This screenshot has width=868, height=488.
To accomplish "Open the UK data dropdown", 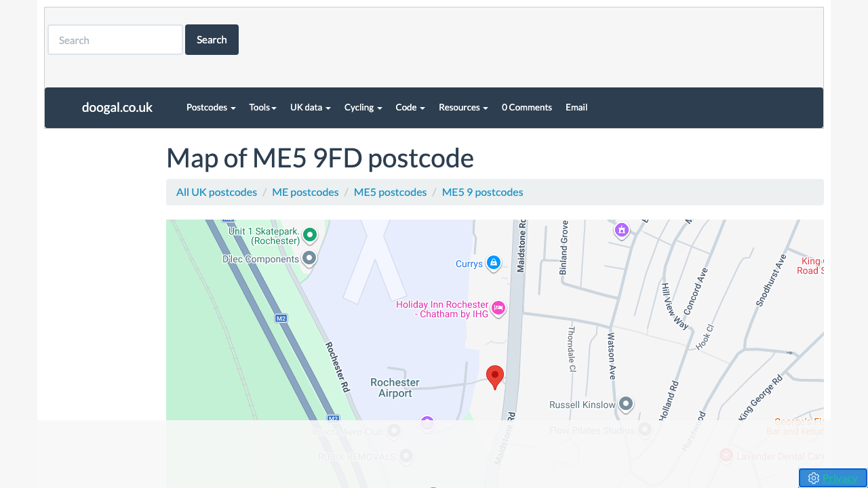I will (x=310, y=107).
